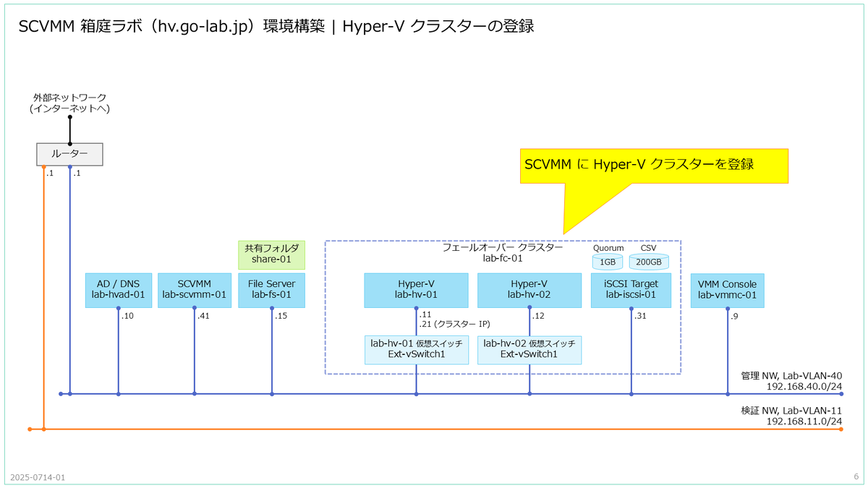868x488 pixels.
Task: Click the .31 address label
Action: (640, 316)
